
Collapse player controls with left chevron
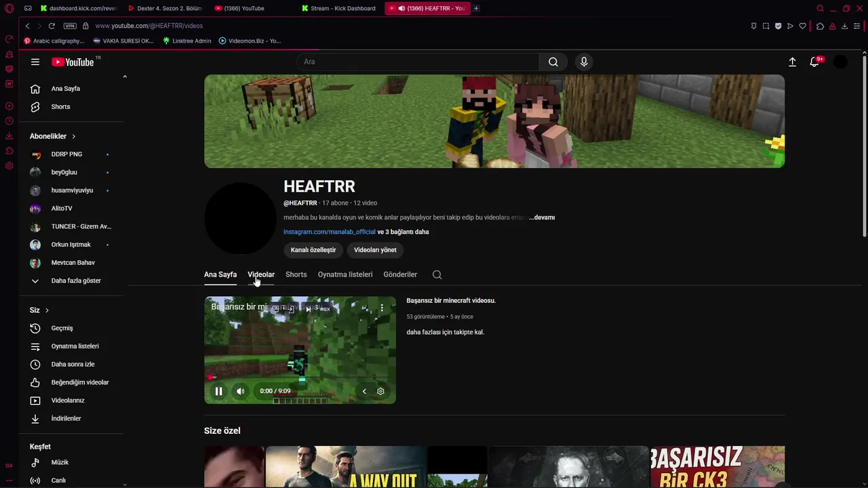(364, 391)
